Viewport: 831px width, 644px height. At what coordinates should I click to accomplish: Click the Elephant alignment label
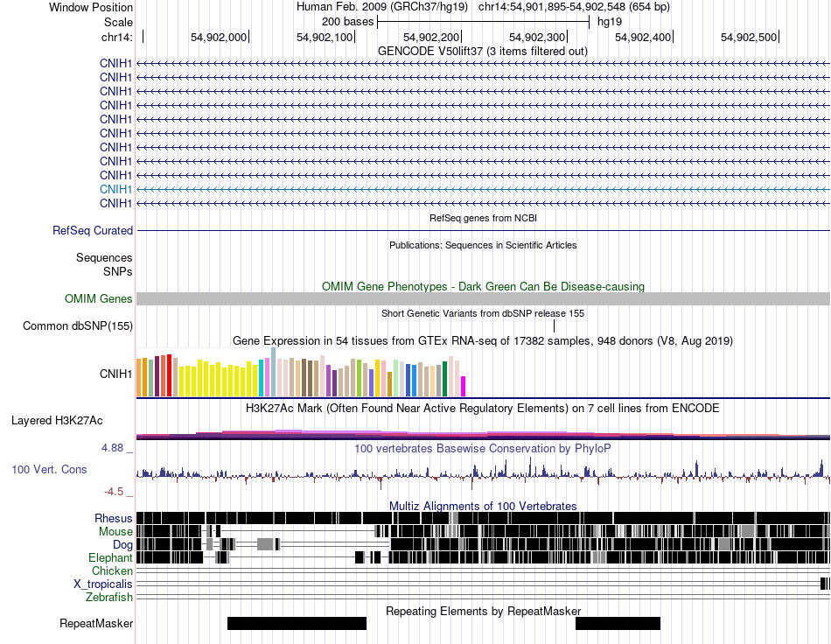pyautogui.click(x=110, y=557)
